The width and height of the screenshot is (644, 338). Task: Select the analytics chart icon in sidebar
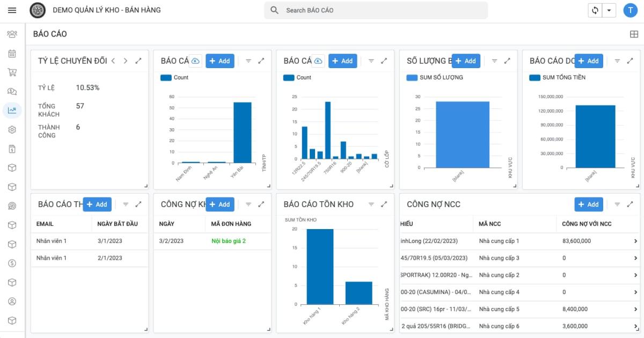(12, 110)
